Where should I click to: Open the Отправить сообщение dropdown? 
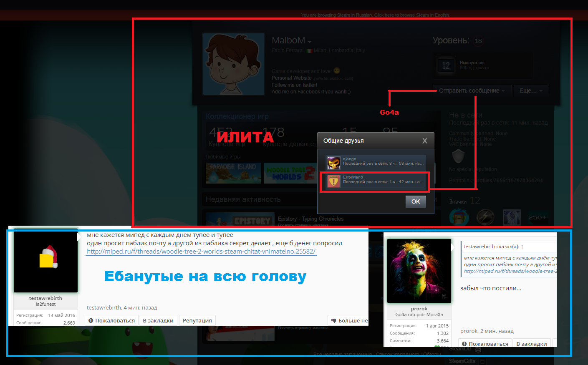coord(472,91)
